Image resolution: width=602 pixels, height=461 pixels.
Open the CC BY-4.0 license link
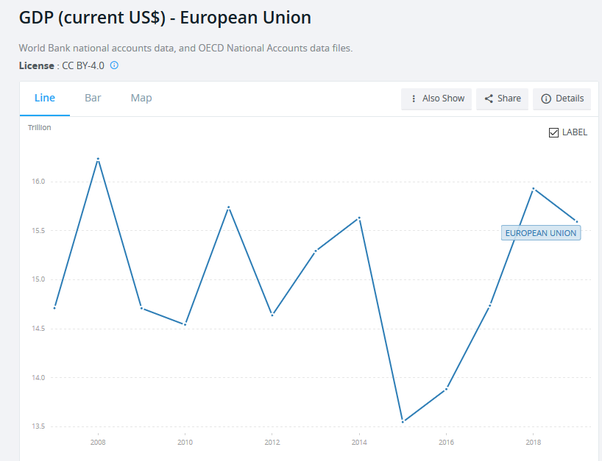point(83,66)
